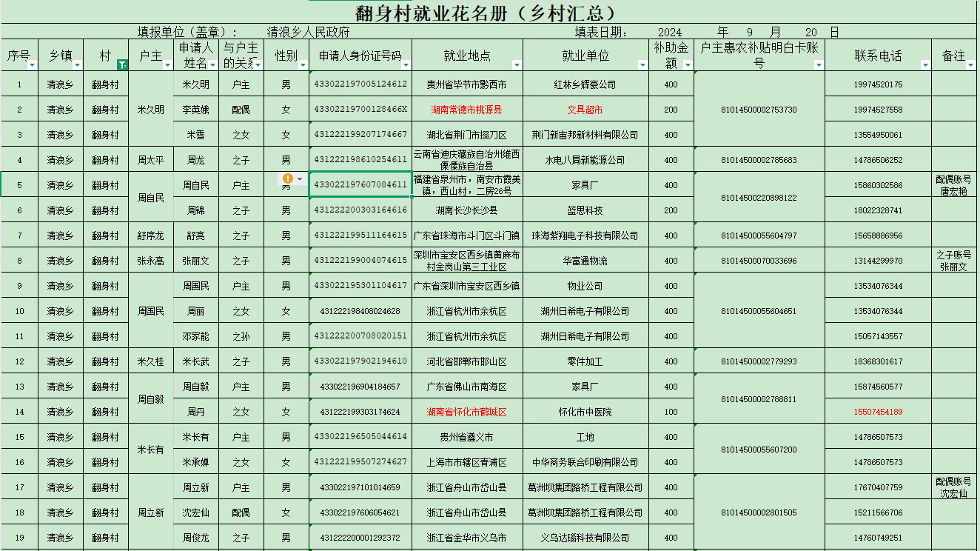Image resolution: width=980 pixels, height=551 pixels.
Task: Select the title cell 翻身村就业花名册
Action: pos(488,13)
